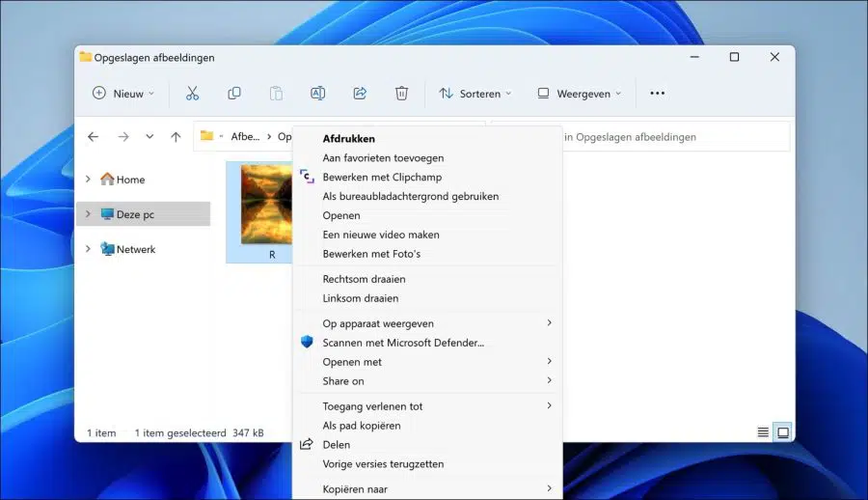The width and height of the screenshot is (868, 500).
Task: Click Afbe... breadcrumb in address bar
Action: coord(245,136)
